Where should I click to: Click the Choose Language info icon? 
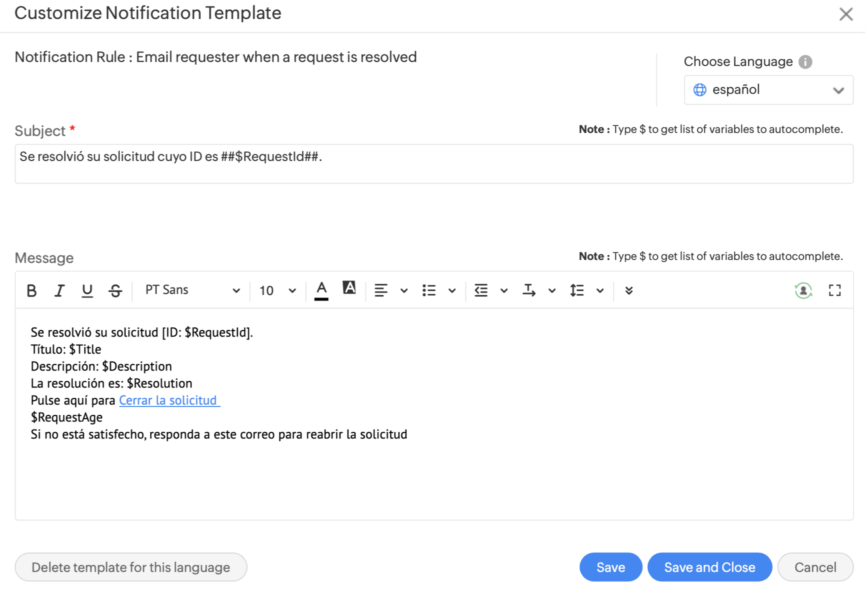805,62
